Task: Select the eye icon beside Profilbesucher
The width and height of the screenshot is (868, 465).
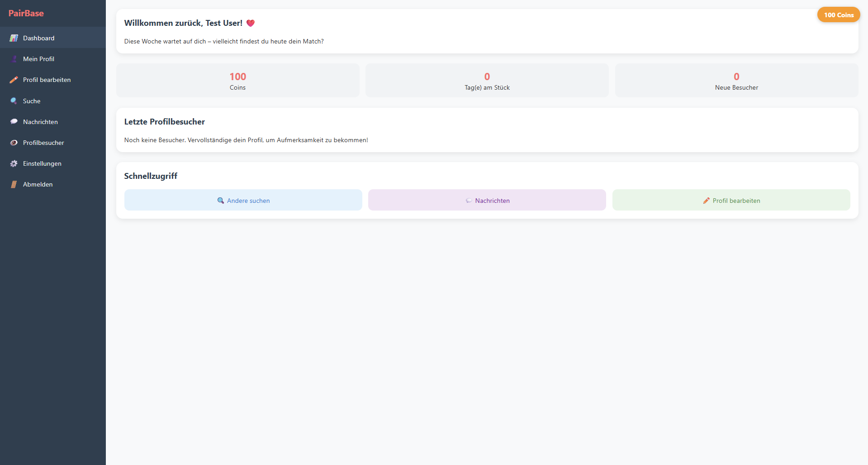Action: (14, 142)
